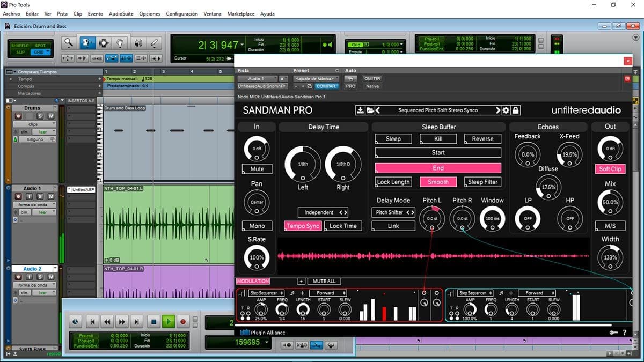Click the COMPAR button

(326, 86)
